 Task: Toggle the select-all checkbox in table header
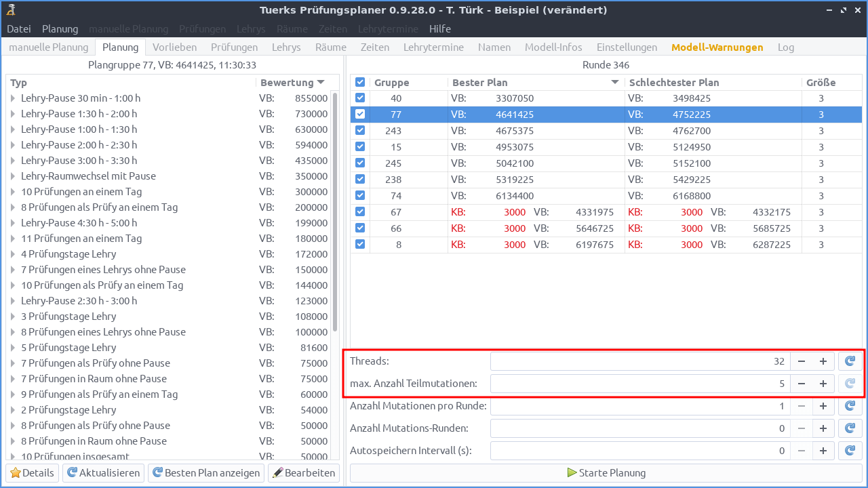point(360,82)
